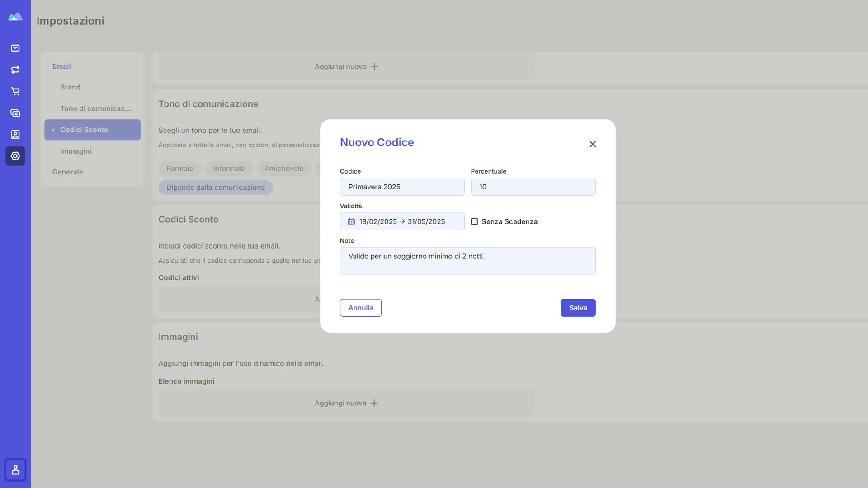Select Immagini in settings menu
Screen dimensions: 868x488
tap(75, 151)
